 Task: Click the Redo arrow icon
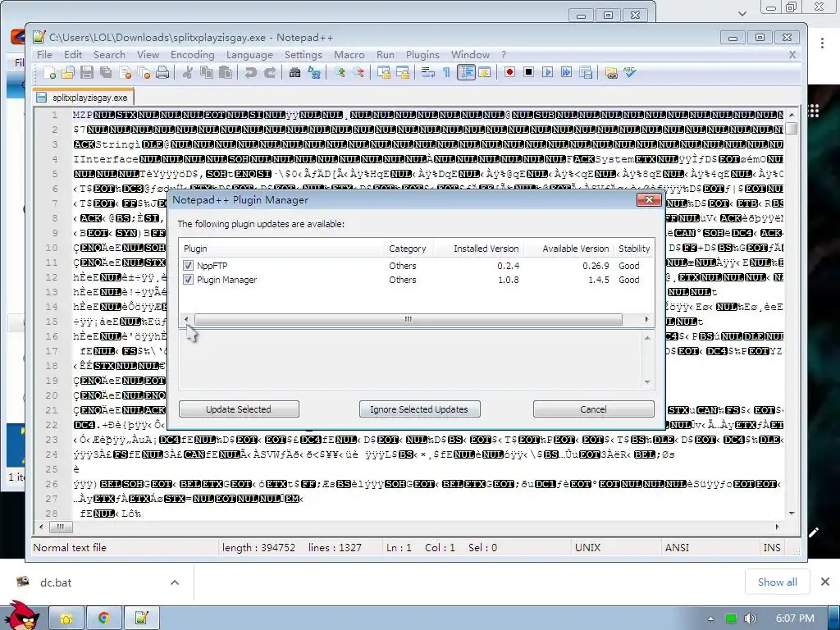[x=269, y=72]
